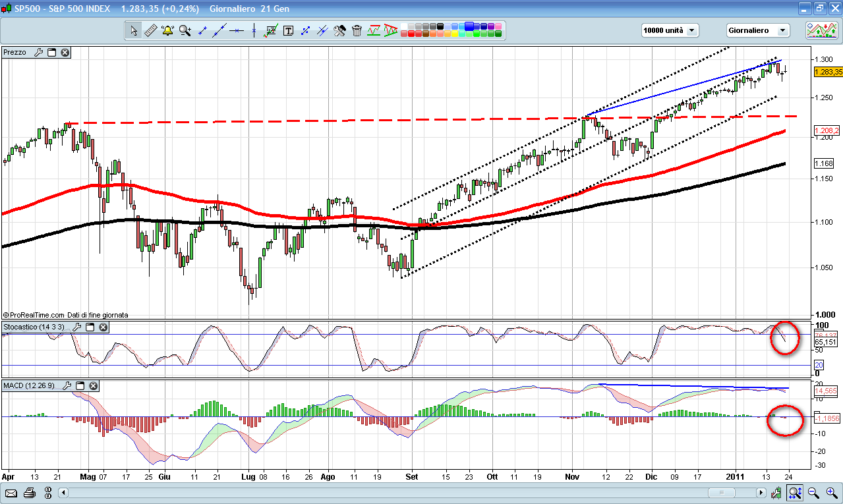
Task: Click the envelope mail icon
Action: 11,493
